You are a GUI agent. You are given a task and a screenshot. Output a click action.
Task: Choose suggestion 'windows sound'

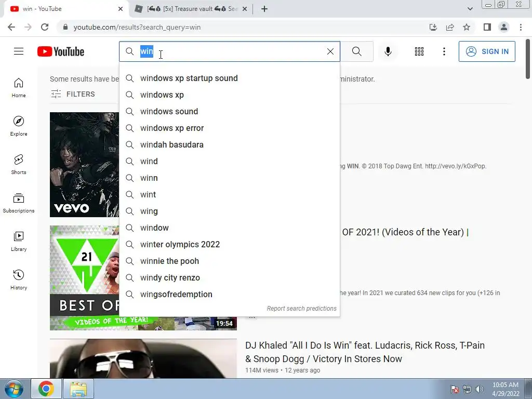click(x=229, y=111)
